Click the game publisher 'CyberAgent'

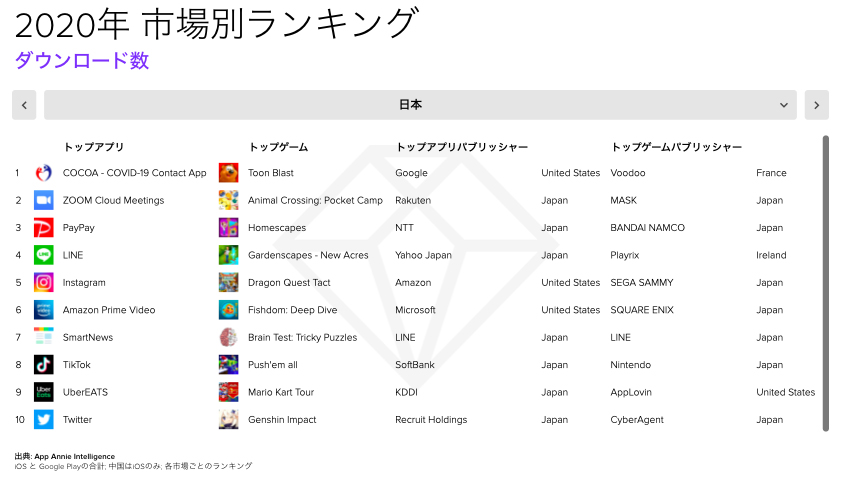pos(637,419)
